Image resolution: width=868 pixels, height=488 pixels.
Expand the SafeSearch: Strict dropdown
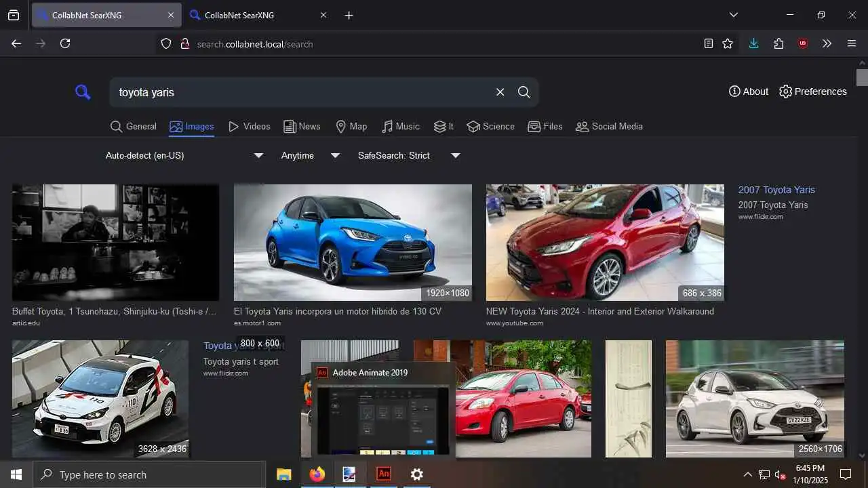409,155
